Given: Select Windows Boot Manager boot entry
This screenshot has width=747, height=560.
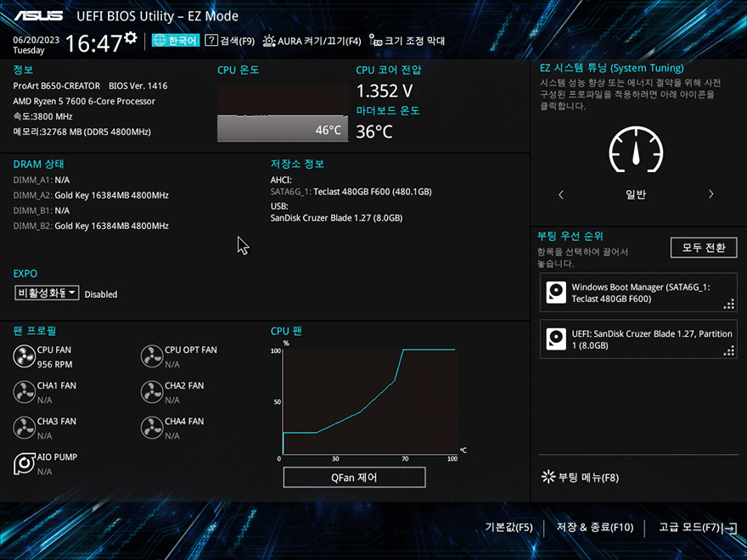Looking at the screenshot, I should pos(638,293).
